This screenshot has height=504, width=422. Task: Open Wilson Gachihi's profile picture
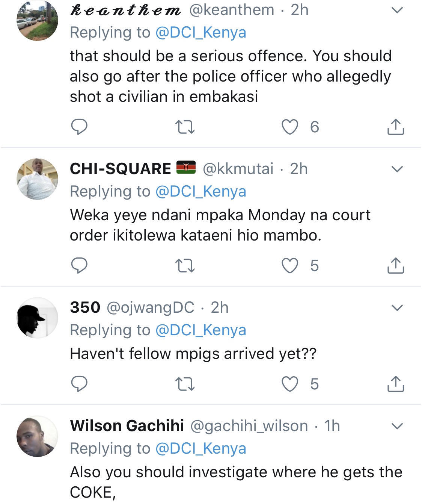click(37, 436)
